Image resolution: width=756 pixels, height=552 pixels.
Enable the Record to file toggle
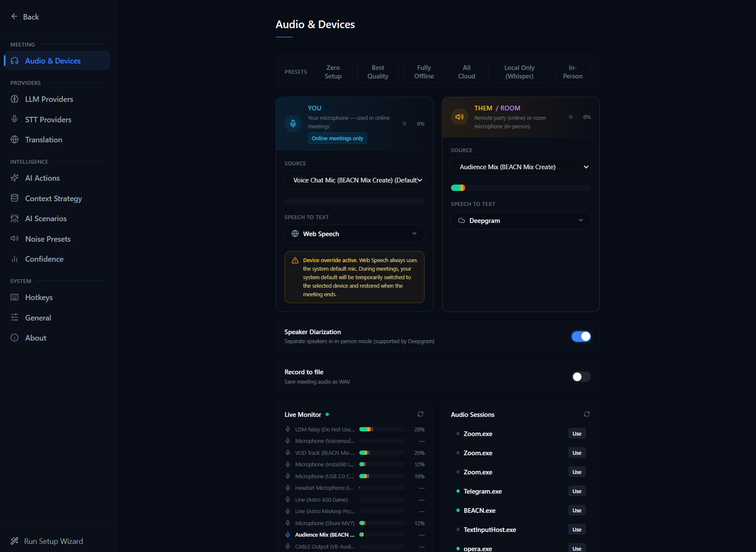[581, 377]
